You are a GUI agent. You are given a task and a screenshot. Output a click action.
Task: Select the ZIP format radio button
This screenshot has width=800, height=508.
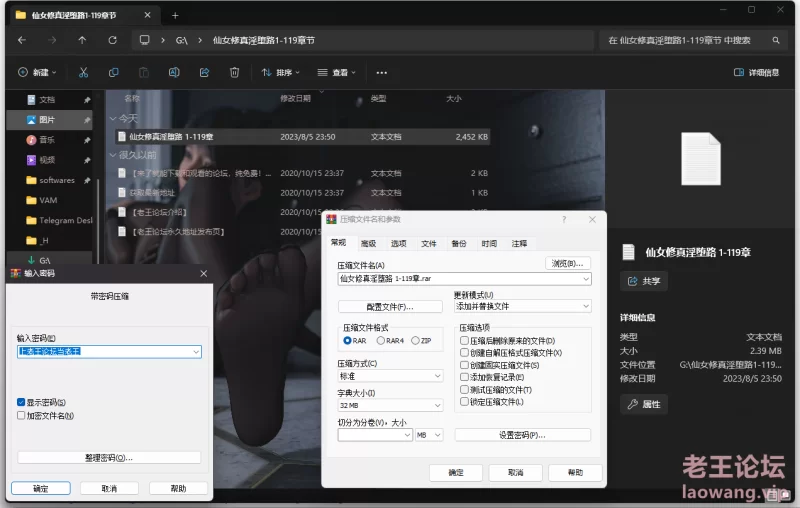(x=415, y=341)
